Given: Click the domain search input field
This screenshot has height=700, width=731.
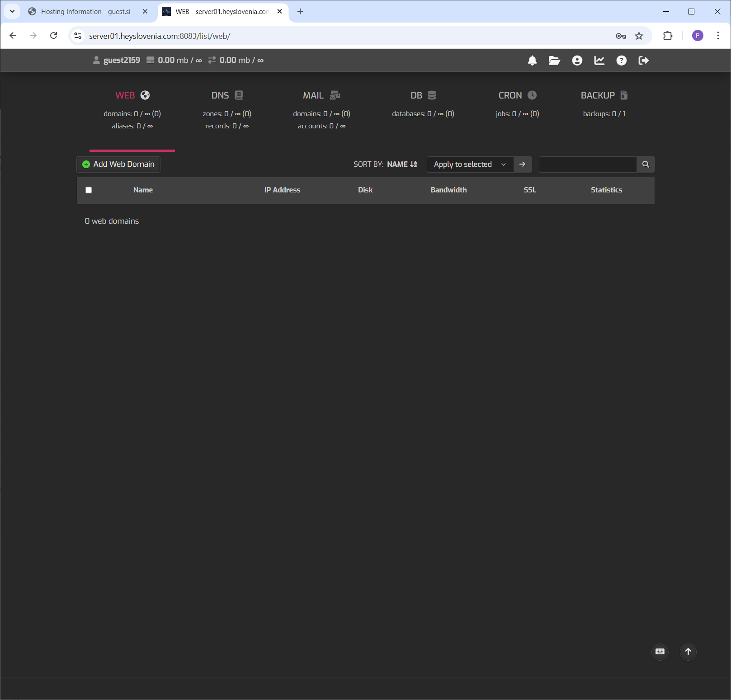Looking at the screenshot, I should coord(588,164).
